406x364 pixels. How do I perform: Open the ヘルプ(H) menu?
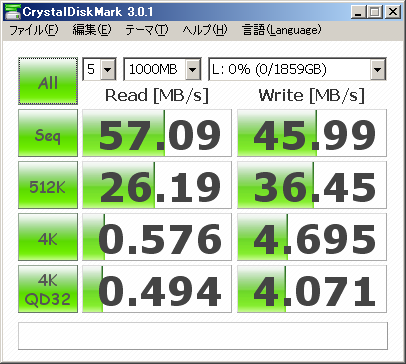coord(205,30)
